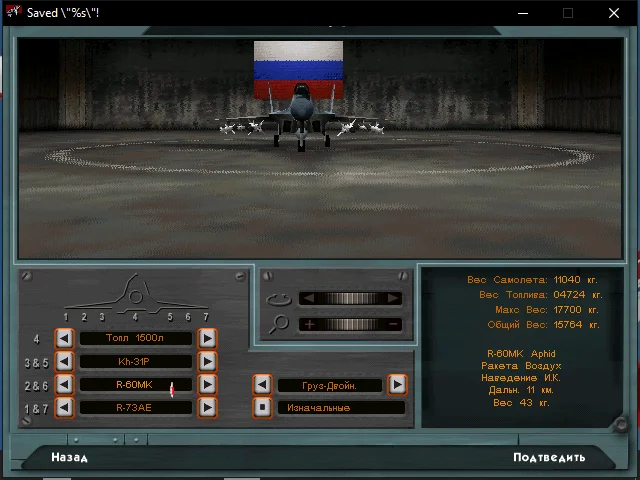Click the square button next to Изначальные
Viewport: 640px width, 480px height.
click(262, 407)
